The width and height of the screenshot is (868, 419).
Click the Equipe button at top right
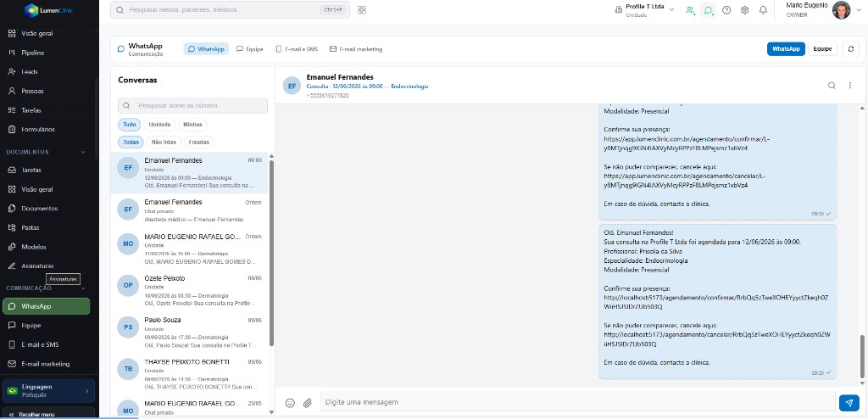pyautogui.click(x=822, y=49)
